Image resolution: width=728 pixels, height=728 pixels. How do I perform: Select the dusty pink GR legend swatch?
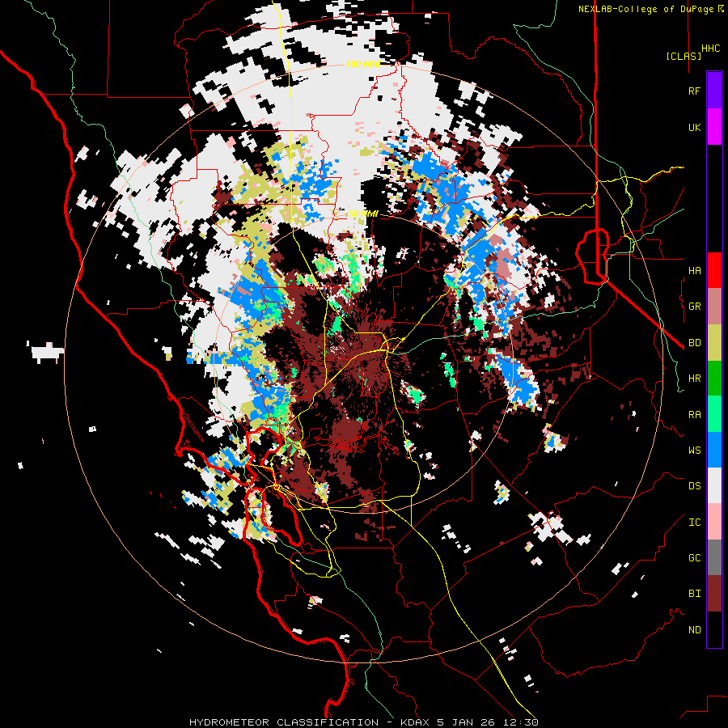click(714, 307)
